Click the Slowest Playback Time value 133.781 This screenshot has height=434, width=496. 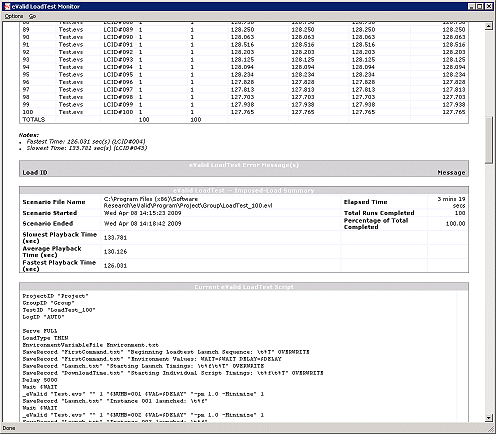[115, 238]
